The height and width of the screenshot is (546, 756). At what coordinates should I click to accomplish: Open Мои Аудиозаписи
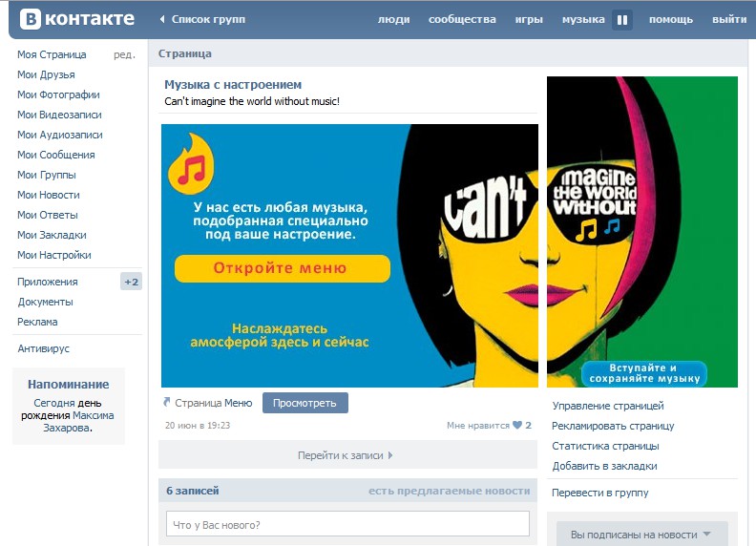coord(60,135)
